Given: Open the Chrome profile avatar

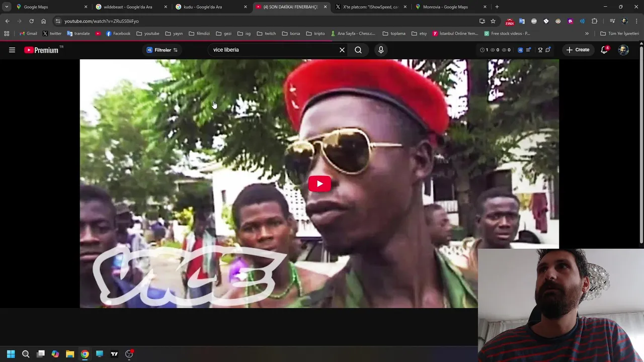Looking at the screenshot, I should (624, 21).
